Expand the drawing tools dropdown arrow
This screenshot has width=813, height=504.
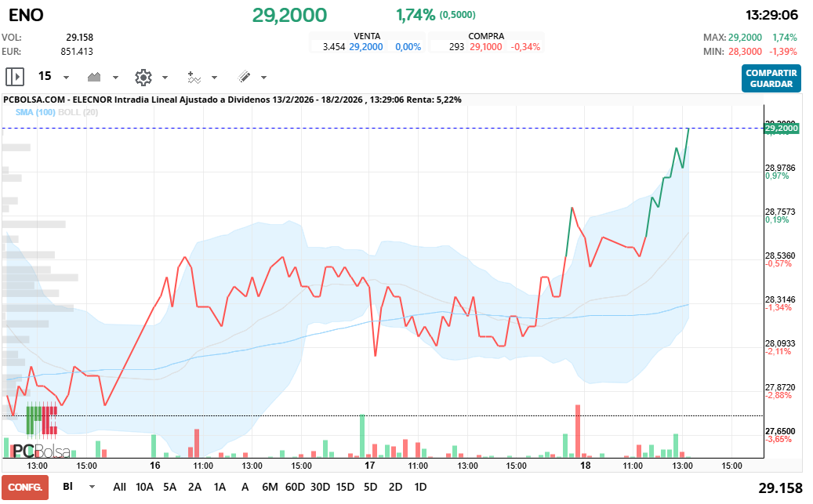[x=263, y=78]
